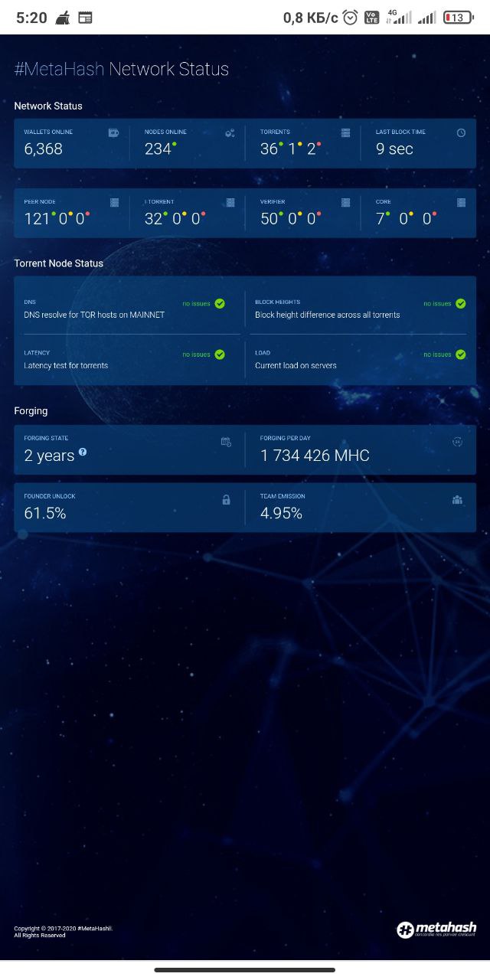Image resolution: width=490 pixels, height=980 pixels.
Task: Click the DNS no-issues green checkmark
Action: click(220, 303)
